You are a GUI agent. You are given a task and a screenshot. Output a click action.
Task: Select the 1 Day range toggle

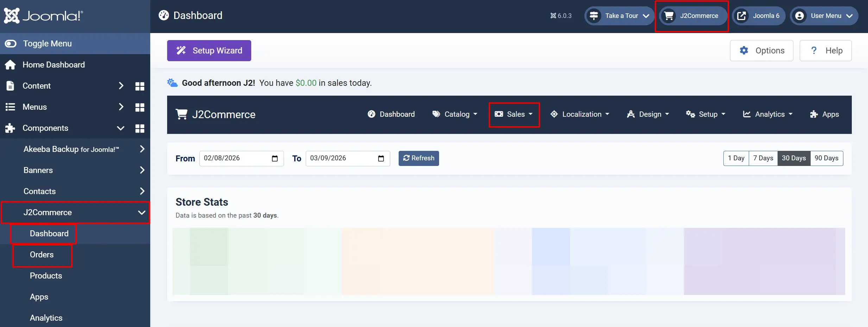click(x=736, y=158)
